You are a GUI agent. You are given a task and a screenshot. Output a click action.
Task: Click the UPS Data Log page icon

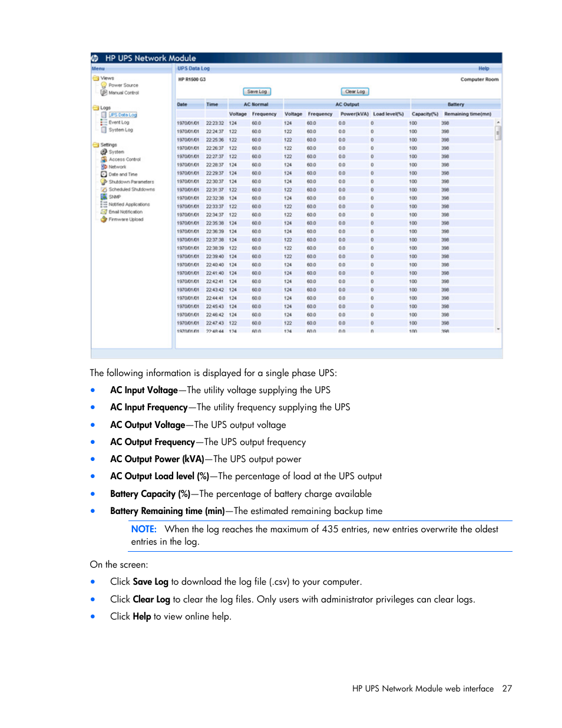(x=104, y=115)
